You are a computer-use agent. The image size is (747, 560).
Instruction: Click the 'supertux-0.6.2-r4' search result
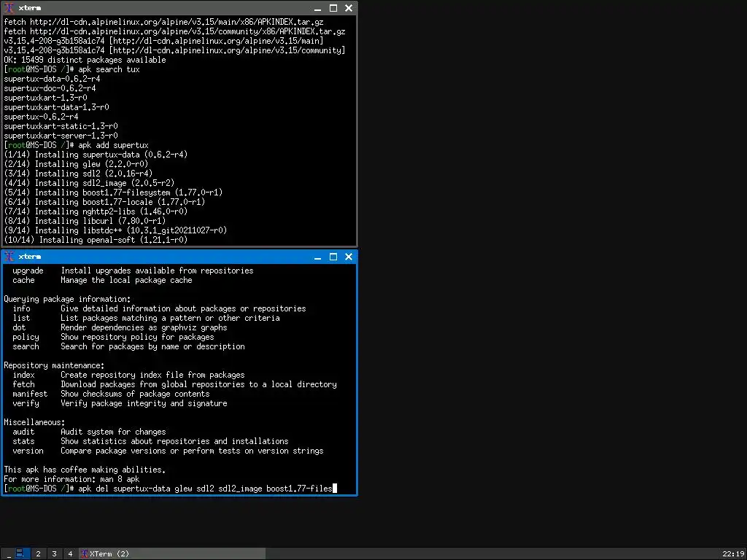point(41,117)
